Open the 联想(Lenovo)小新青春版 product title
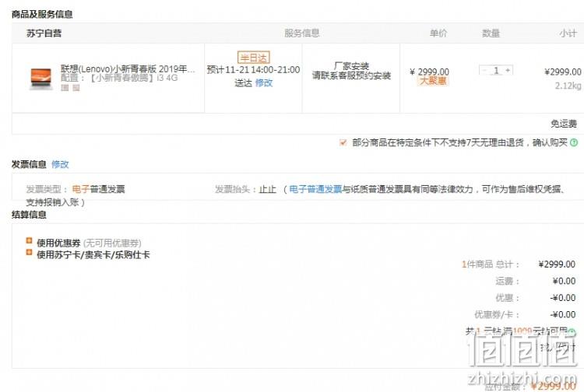The height and width of the screenshot is (392, 584). [x=128, y=68]
